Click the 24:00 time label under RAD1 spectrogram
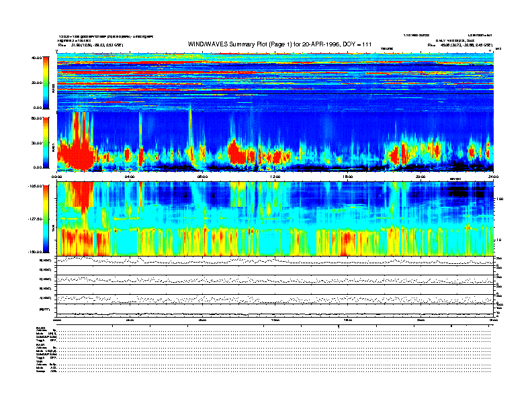The height and width of the screenshot is (411, 532). click(x=493, y=177)
